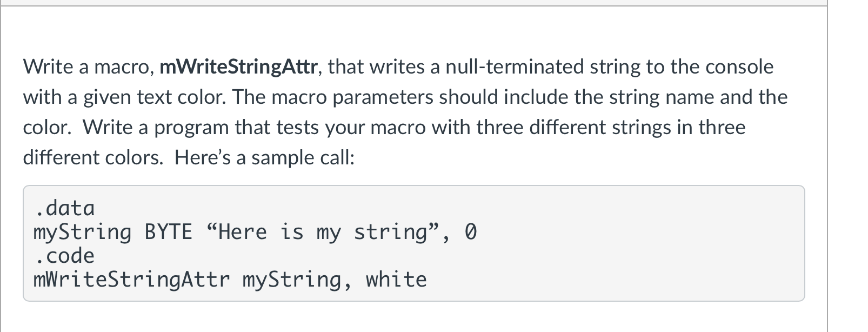868x332 pixels.
Task: Click the mWriteStringAttr myString, white call line
Action: pos(230,280)
